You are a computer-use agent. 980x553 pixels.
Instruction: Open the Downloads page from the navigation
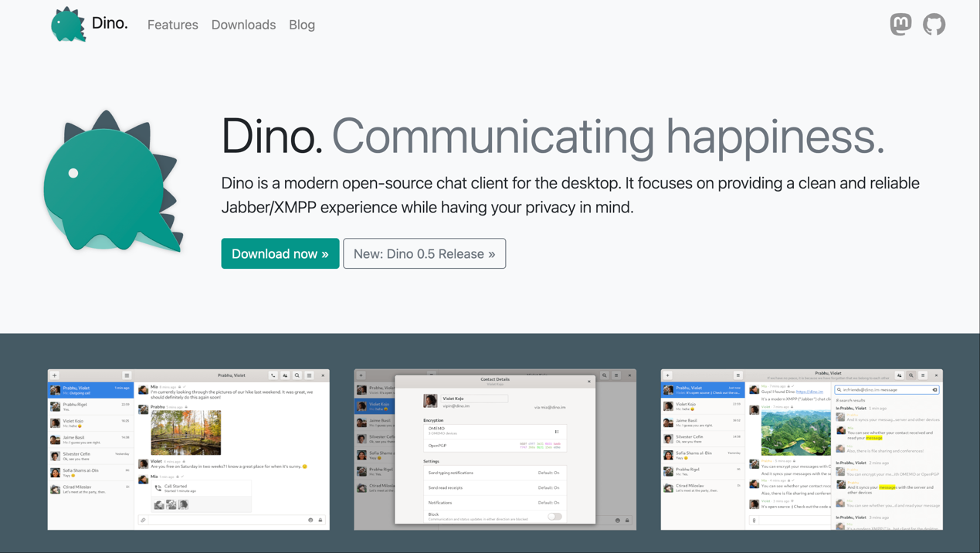(243, 25)
